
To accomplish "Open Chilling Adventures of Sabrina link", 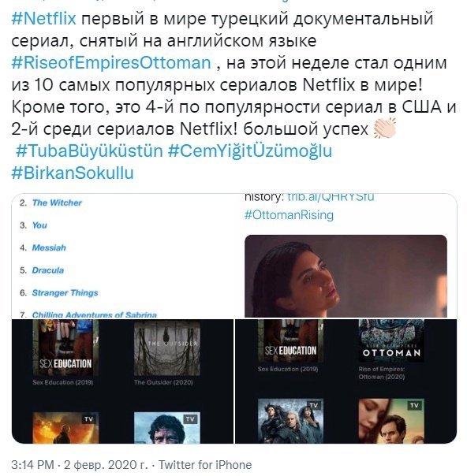I will point(95,314).
